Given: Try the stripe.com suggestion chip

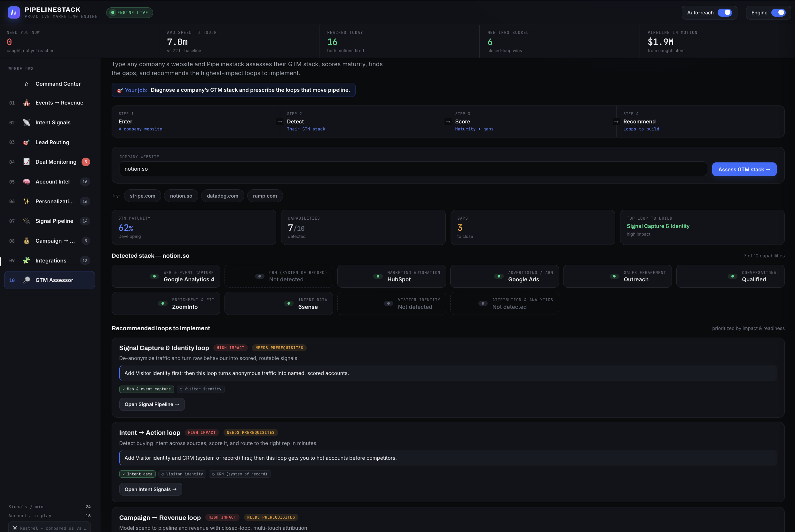Looking at the screenshot, I should (x=143, y=196).
